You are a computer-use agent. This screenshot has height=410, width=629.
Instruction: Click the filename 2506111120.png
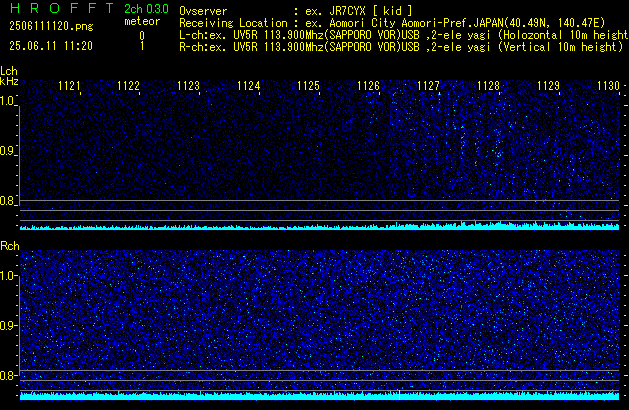click(51, 26)
